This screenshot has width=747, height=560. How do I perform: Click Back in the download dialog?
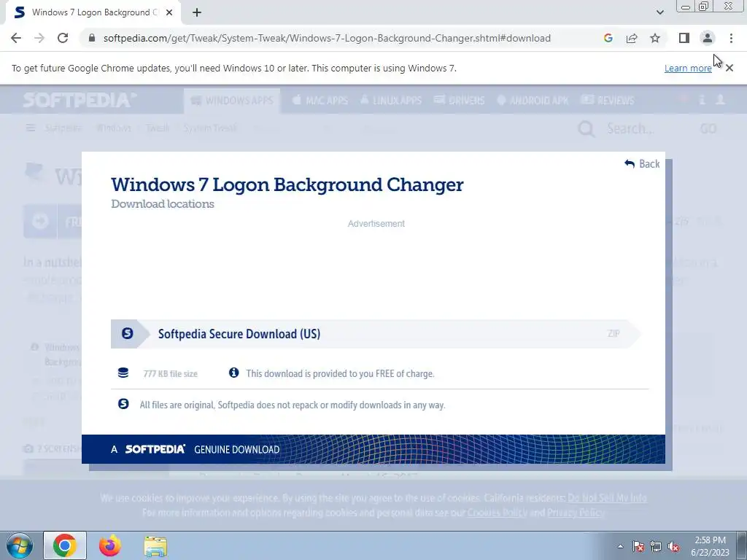[x=642, y=164]
